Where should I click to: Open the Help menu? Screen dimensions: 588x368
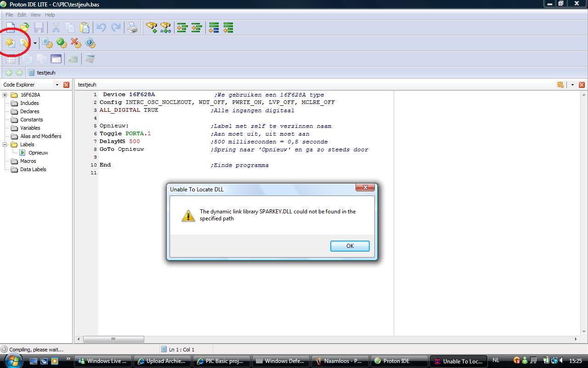pyautogui.click(x=50, y=15)
